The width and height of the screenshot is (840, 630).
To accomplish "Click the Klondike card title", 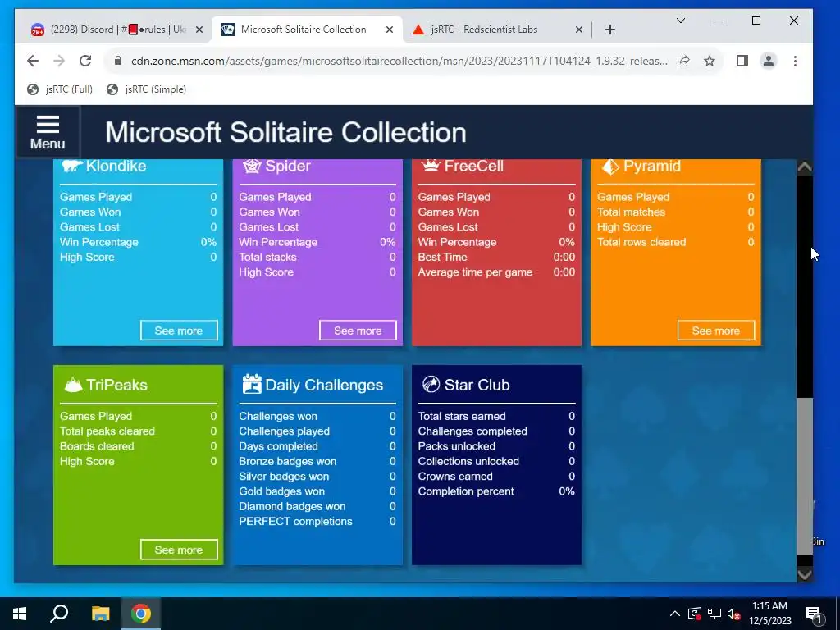I will coord(116,166).
